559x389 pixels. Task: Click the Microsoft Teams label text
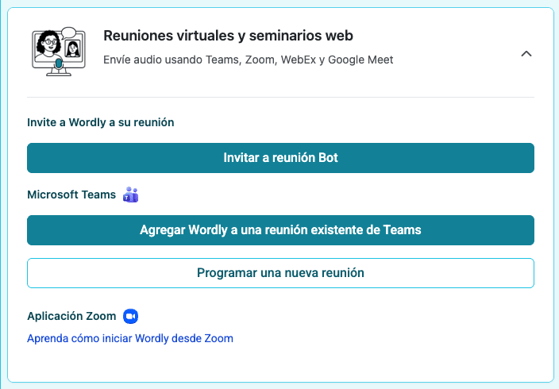pos(72,195)
